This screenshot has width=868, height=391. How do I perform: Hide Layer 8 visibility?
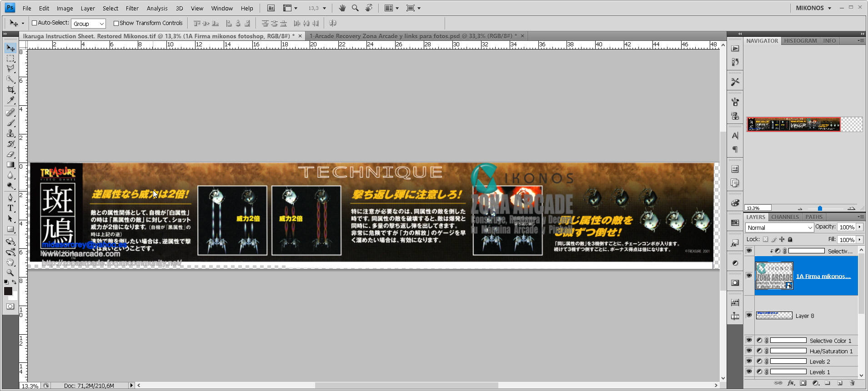point(749,315)
